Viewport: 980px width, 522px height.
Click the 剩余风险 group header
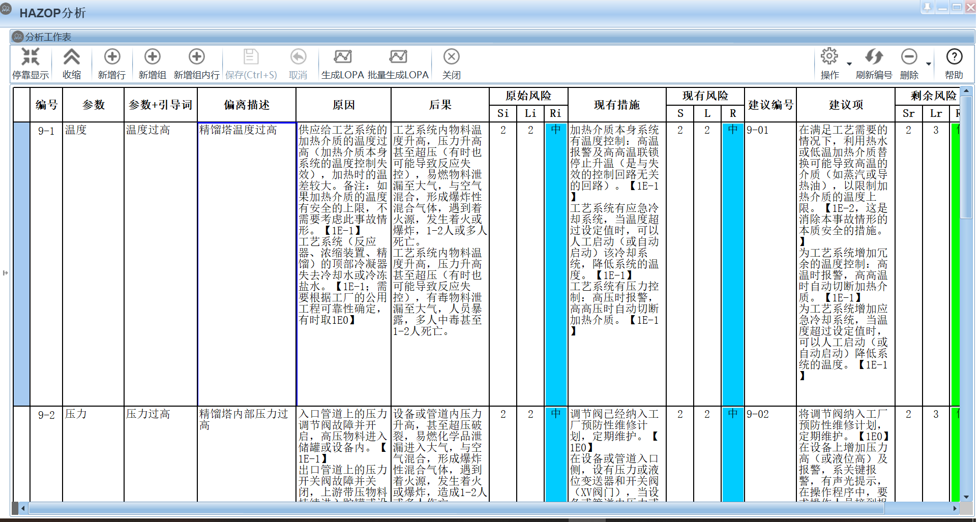point(928,96)
